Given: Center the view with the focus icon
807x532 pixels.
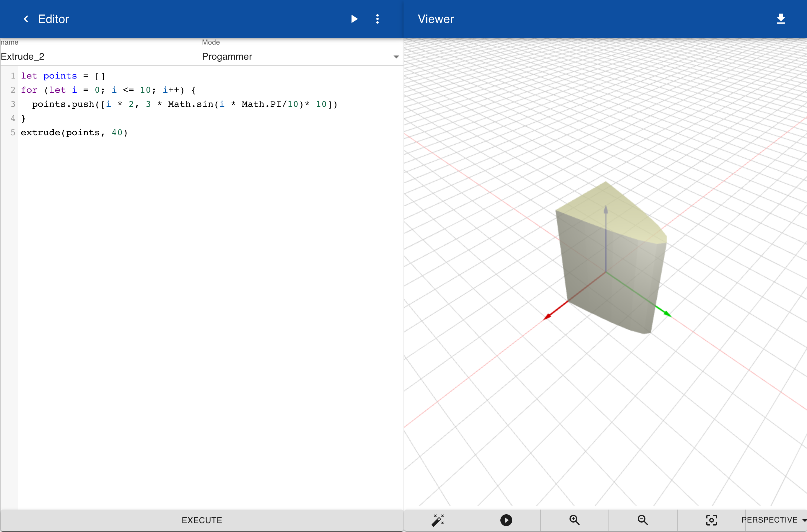Looking at the screenshot, I should point(711,520).
